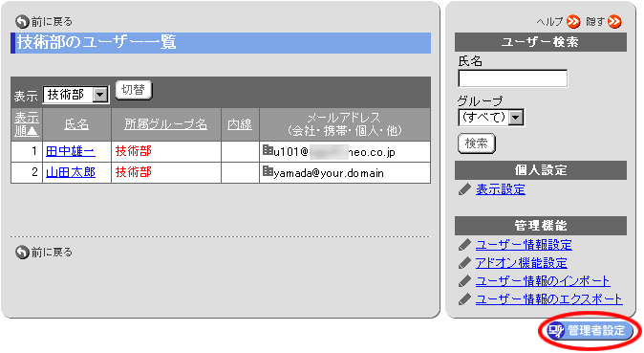644x353 pixels.
Task: Click the pencil icon beside ユーザー情報設定
Action: (x=464, y=245)
